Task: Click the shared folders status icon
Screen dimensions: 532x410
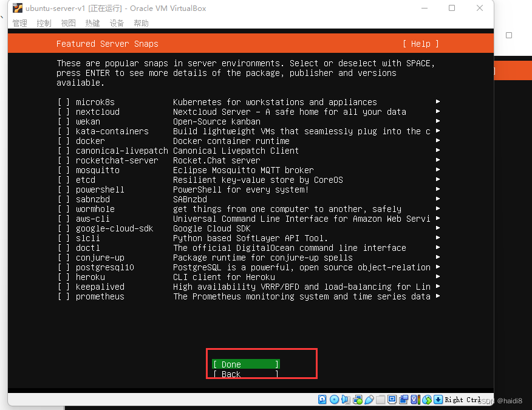Action: pyautogui.click(x=381, y=400)
